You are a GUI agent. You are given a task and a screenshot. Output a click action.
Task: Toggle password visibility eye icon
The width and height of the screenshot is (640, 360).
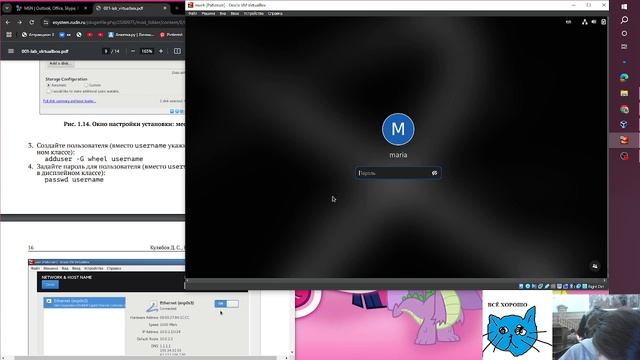click(435, 173)
